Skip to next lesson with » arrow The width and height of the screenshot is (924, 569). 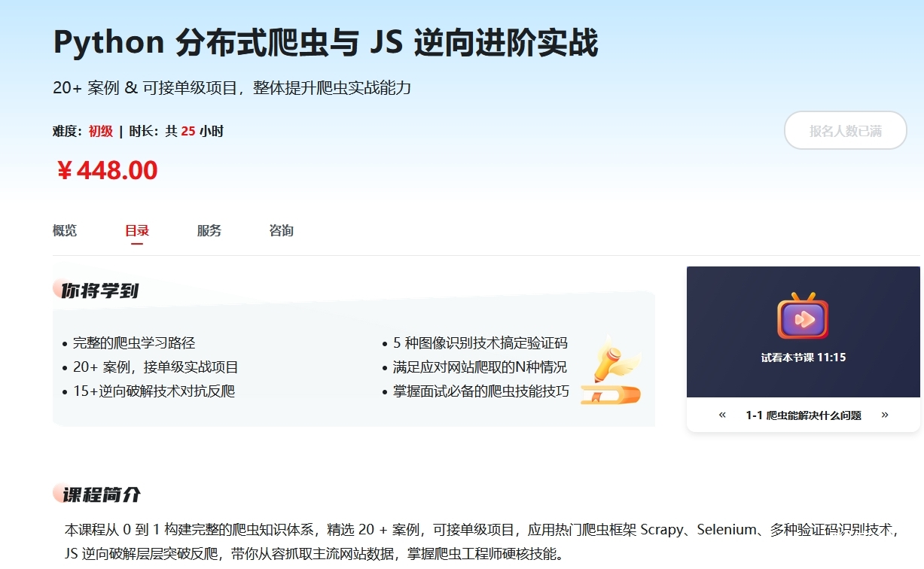(884, 415)
